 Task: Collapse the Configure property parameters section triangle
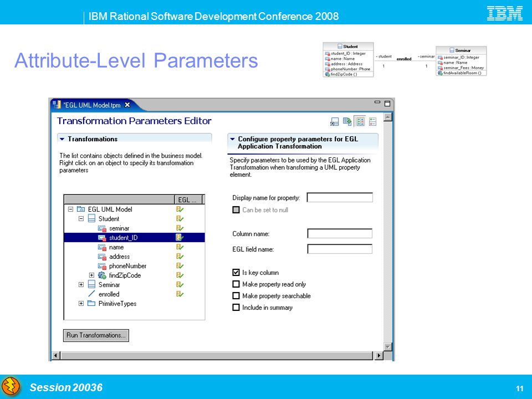tap(232, 139)
